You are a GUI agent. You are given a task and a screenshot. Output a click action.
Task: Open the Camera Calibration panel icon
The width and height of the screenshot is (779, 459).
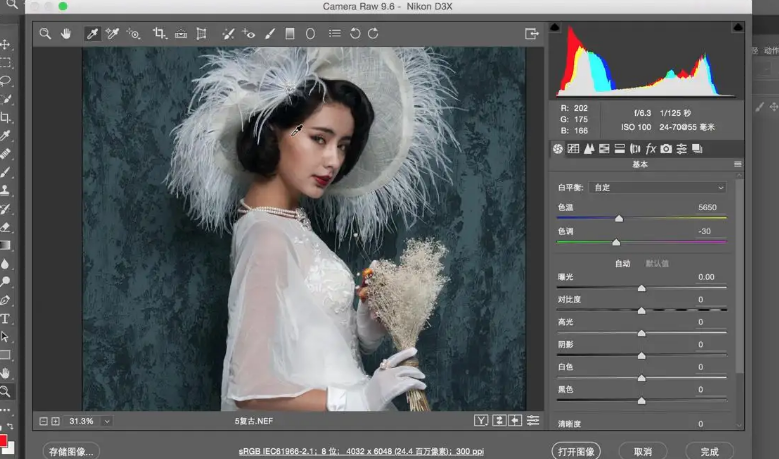[666, 149]
